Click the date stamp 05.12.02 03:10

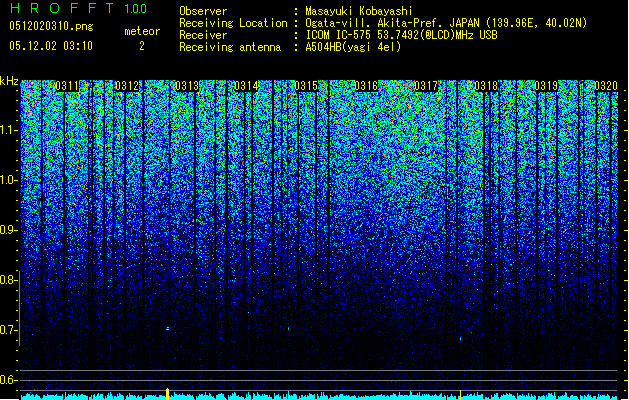51,46
